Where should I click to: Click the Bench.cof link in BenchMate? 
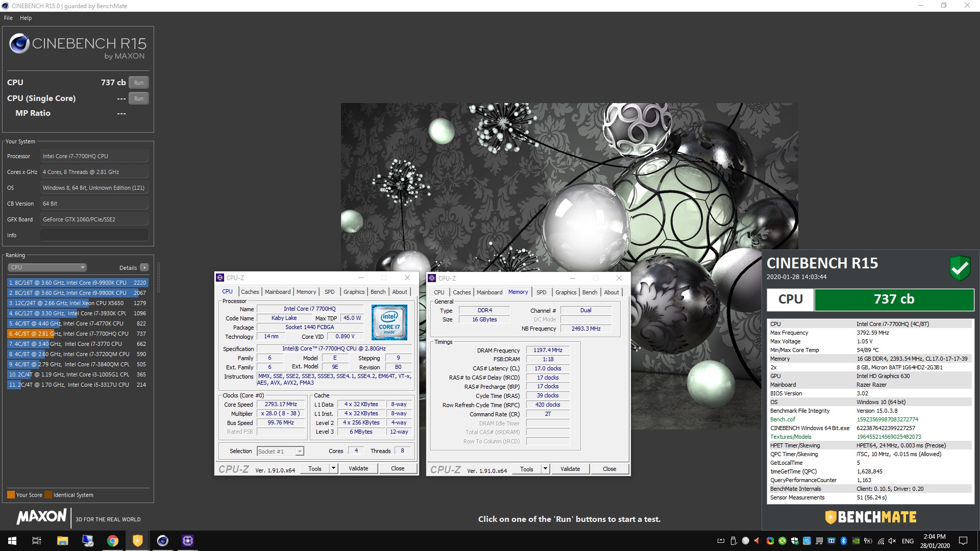[x=782, y=419]
